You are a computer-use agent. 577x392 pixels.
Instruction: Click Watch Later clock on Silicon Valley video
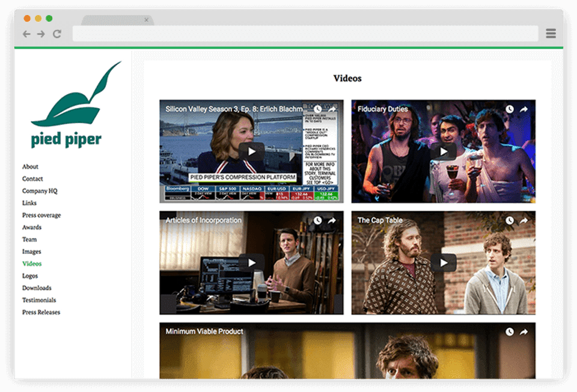[x=317, y=109]
